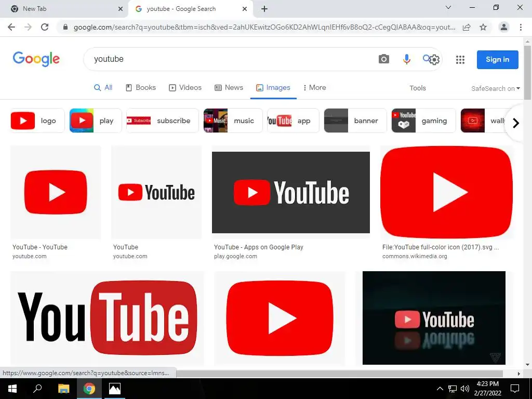The image size is (532, 399).
Task: Open the YouTube - YouTube image result
Action: pos(56,192)
